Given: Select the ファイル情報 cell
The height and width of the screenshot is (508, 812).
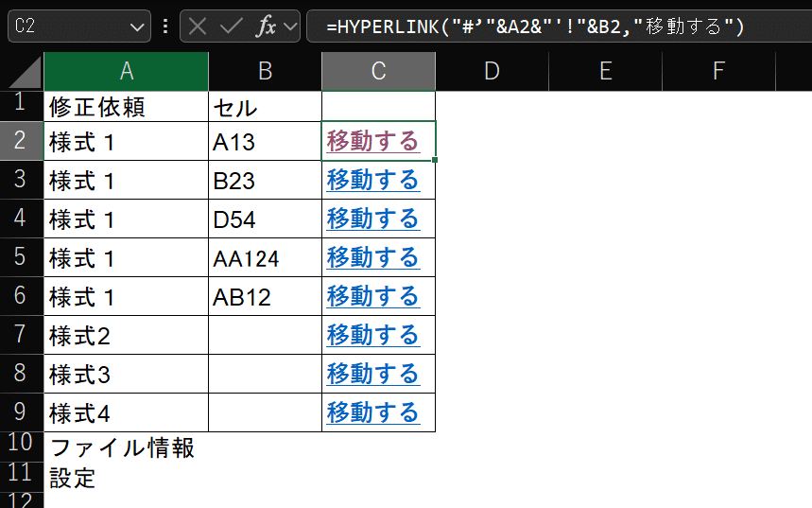Looking at the screenshot, I should (x=127, y=447).
